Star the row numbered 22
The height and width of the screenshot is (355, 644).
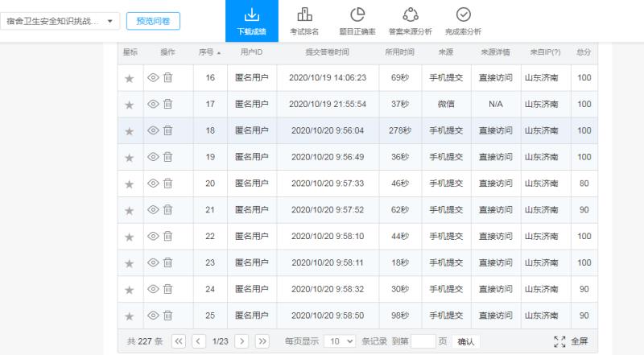[130, 237]
